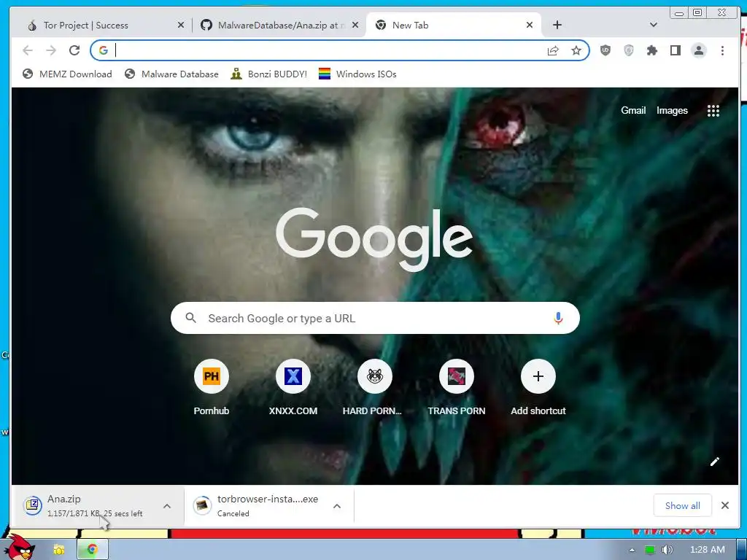Open the Gmail link
This screenshot has width=747, height=560.
633,111
